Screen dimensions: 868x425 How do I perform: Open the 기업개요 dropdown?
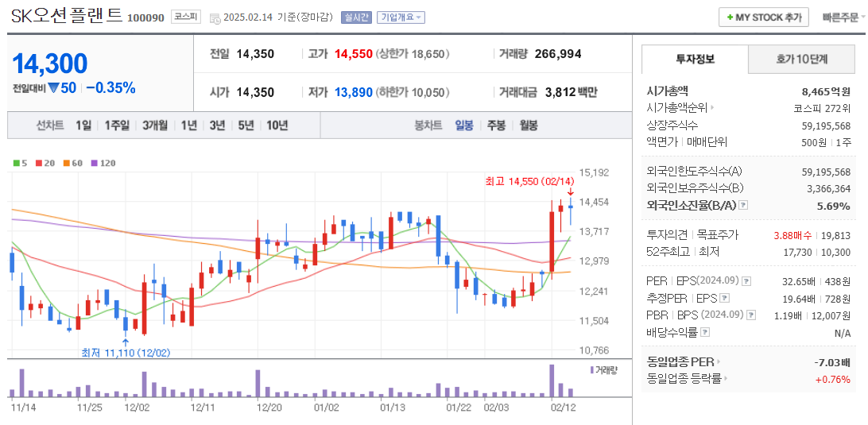coord(401,17)
